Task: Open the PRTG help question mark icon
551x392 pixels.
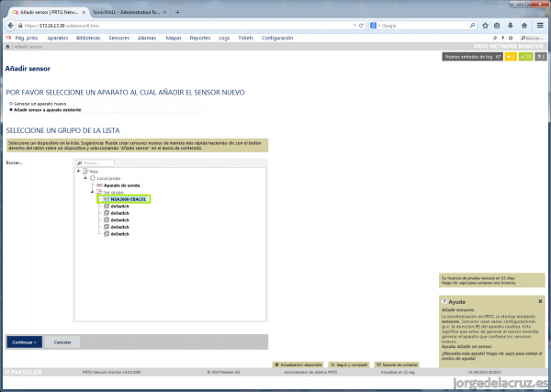Action: coord(503,38)
